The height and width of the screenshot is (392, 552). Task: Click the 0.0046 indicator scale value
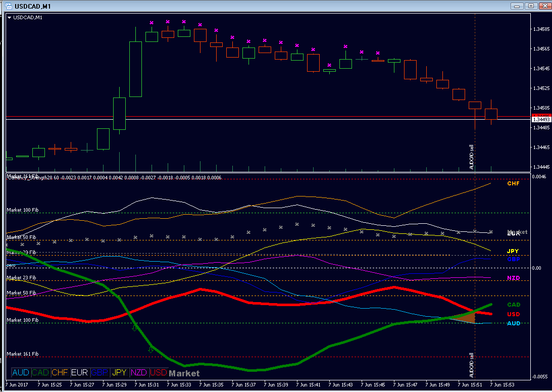tap(539, 176)
